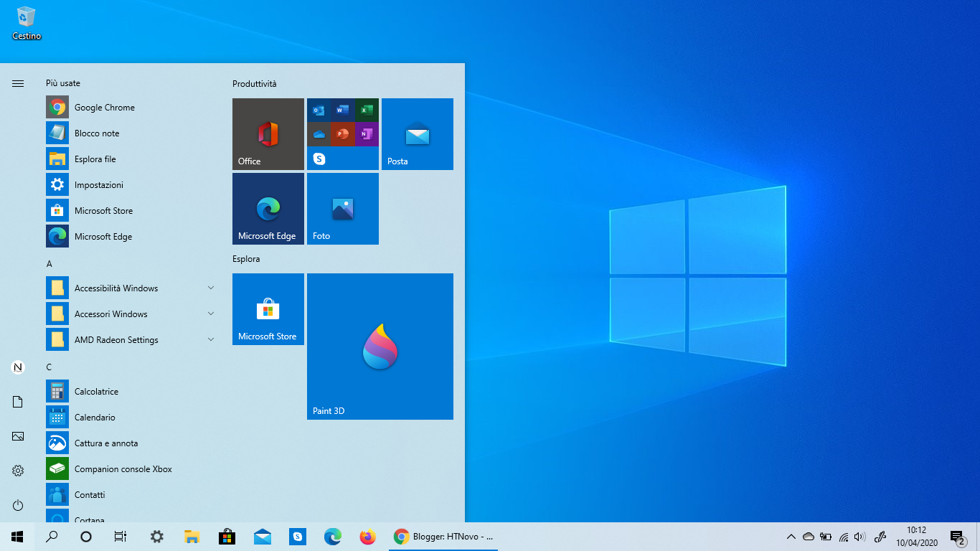This screenshot has height=551, width=980.
Task: Open Pictures from the Start sidebar
Action: [18, 436]
